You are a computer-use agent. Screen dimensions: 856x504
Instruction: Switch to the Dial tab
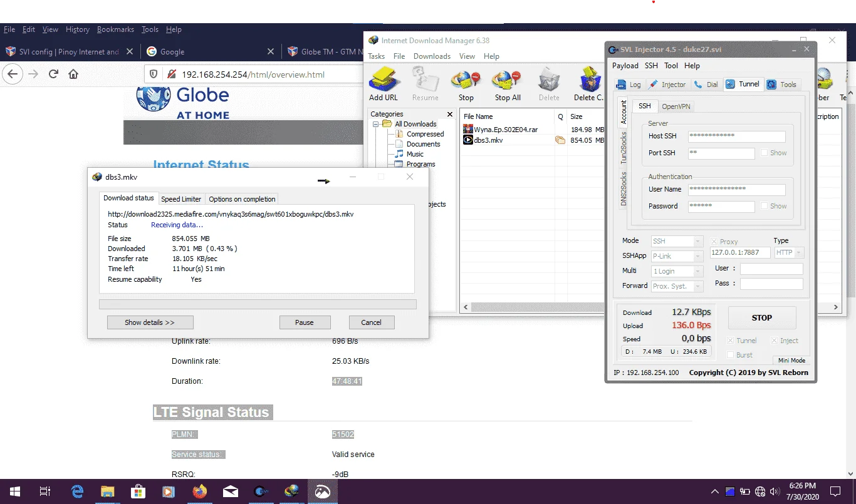[x=706, y=85]
